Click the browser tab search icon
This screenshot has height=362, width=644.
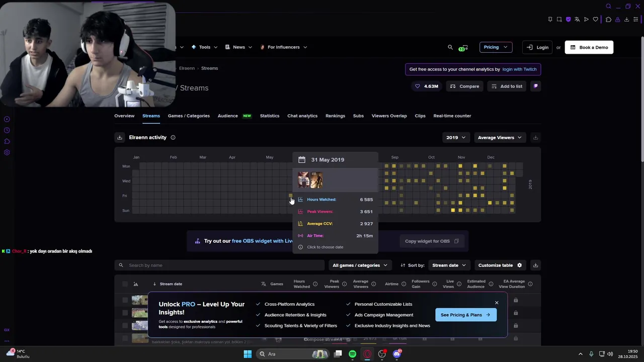click(x=608, y=7)
